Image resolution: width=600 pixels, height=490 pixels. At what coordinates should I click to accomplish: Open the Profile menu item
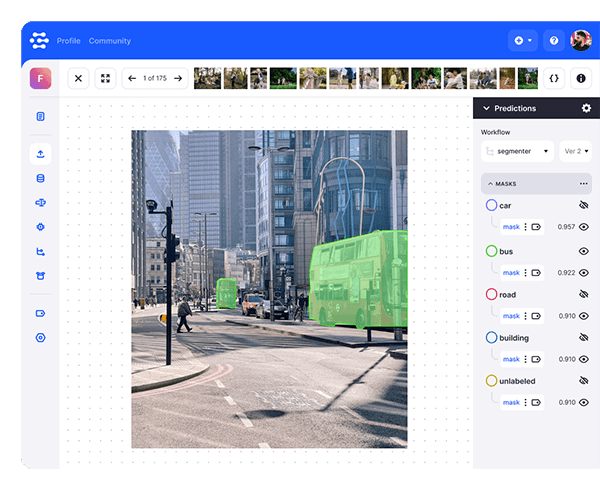pos(68,41)
